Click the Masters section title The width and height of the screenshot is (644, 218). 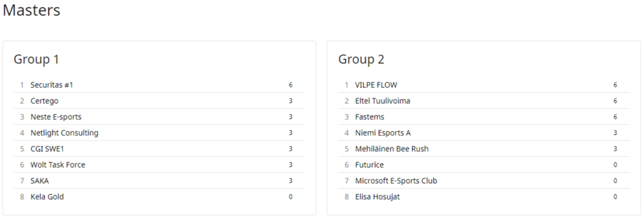pos(31,10)
